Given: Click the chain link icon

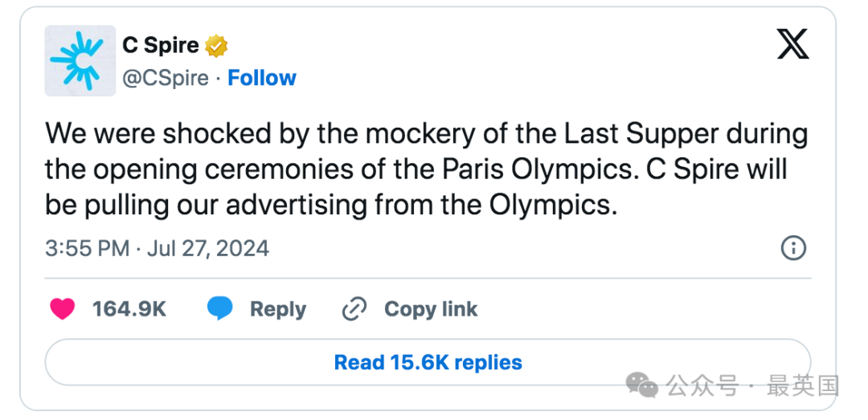Looking at the screenshot, I should pyautogui.click(x=354, y=308).
